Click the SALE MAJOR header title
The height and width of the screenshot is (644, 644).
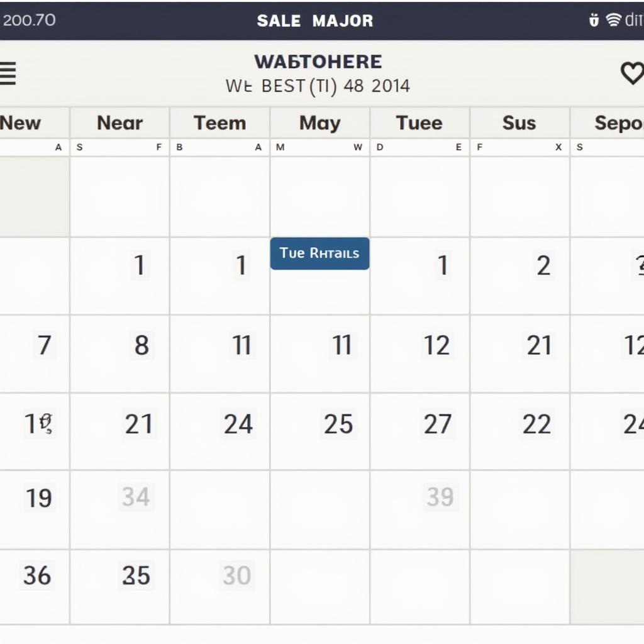(315, 20)
